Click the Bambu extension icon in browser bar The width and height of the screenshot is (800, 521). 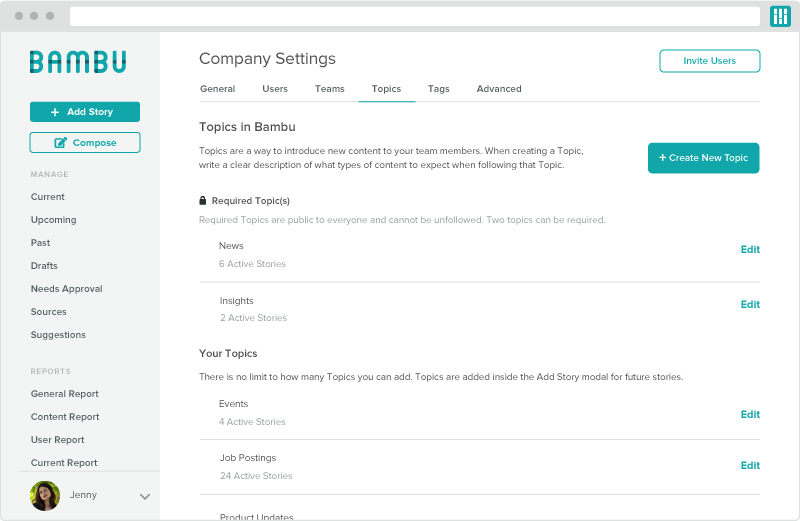point(780,16)
